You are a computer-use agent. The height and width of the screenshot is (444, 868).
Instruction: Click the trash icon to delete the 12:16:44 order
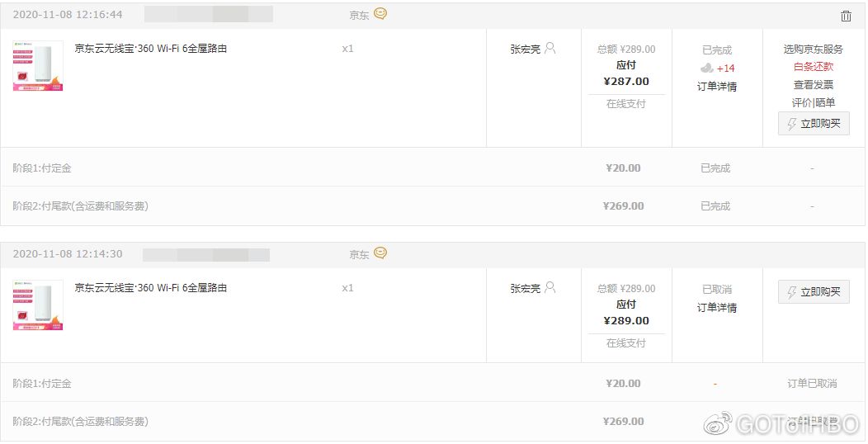pos(846,16)
